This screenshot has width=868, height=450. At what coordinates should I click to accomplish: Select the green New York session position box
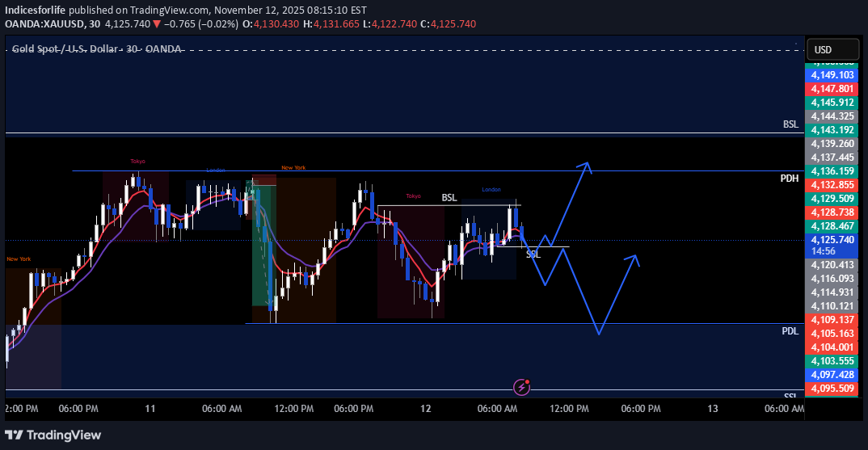[260, 242]
